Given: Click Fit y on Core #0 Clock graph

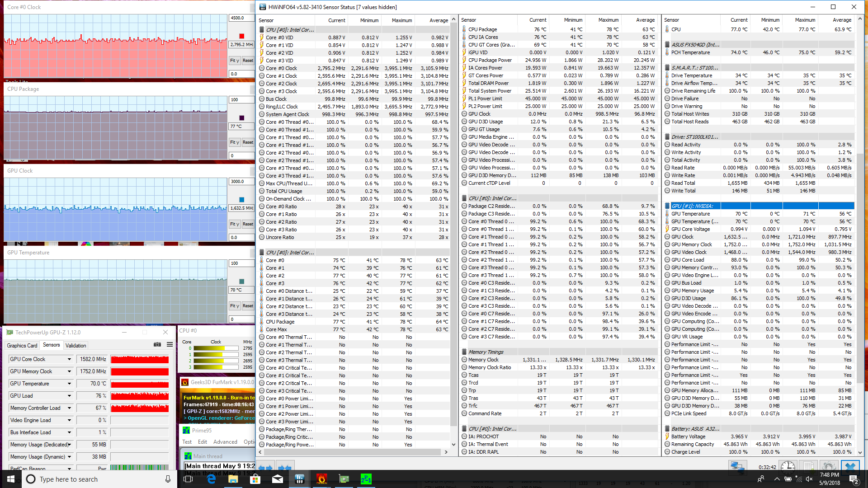Looking at the screenshot, I should 234,61.
